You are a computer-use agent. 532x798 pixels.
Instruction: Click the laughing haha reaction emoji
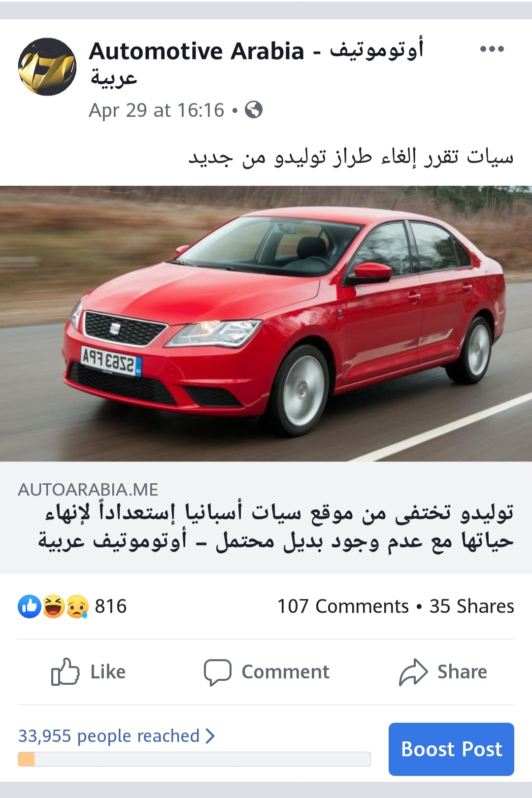coord(54,606)
